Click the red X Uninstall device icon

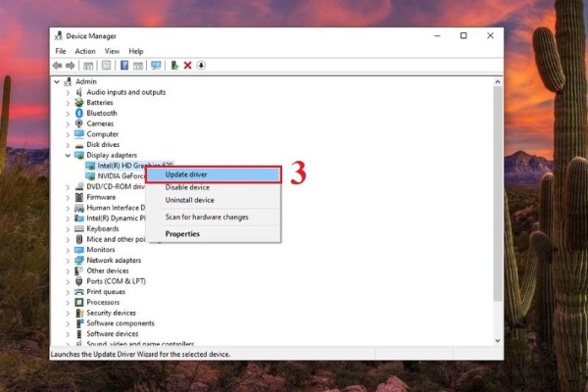[188, 66]
